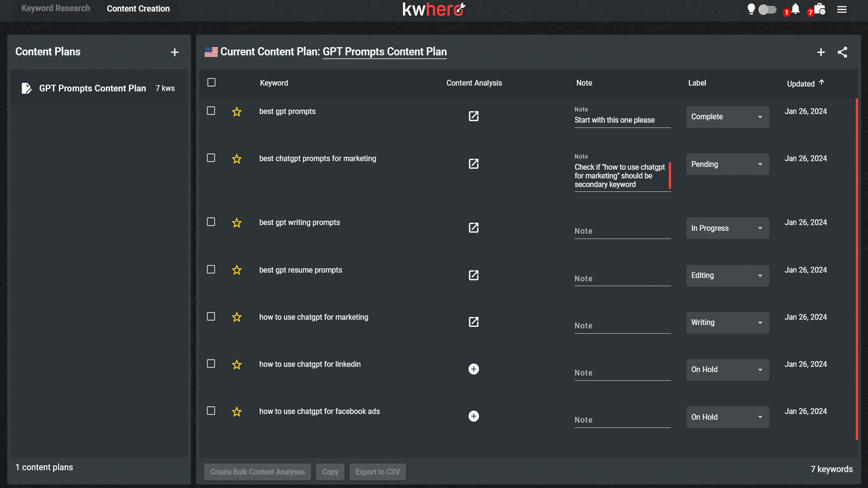Click the add Content Analysis icon for 'how to use chatgpt for linkedin'
The height and width of the screenshot is (488, 868).
tap(474, 369)
